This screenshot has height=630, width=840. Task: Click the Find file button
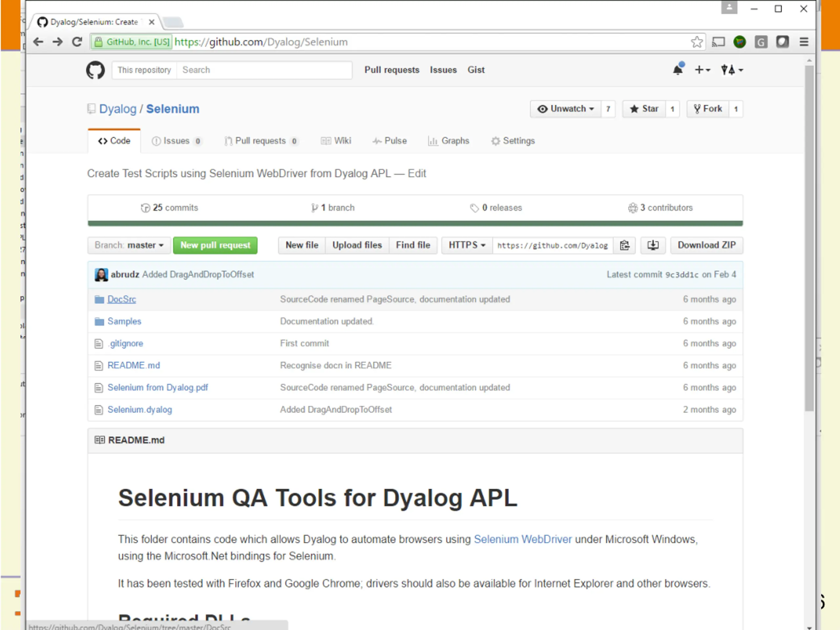[413, 245]
